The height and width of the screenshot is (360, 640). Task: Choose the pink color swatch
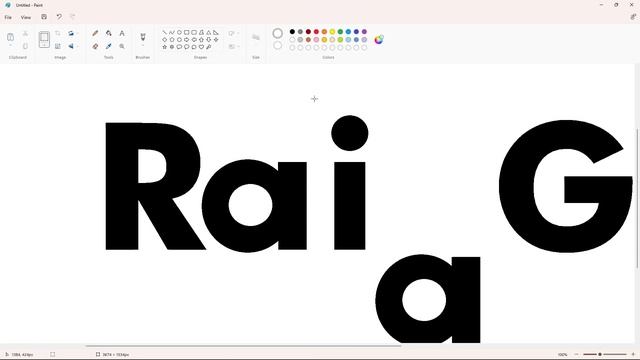tap(316, 40)
